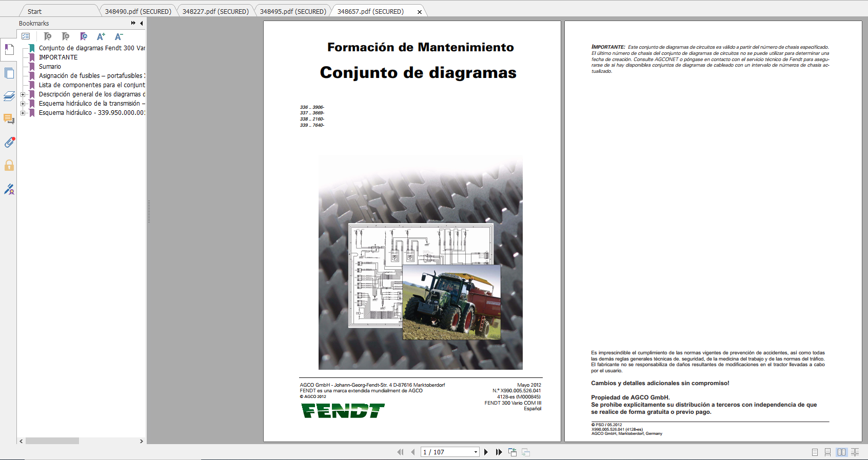Expand 'Esquema hidráulico de la transmisión' bookmark
The width and height of the screenshot is (868, 460).
coord(23,104)
